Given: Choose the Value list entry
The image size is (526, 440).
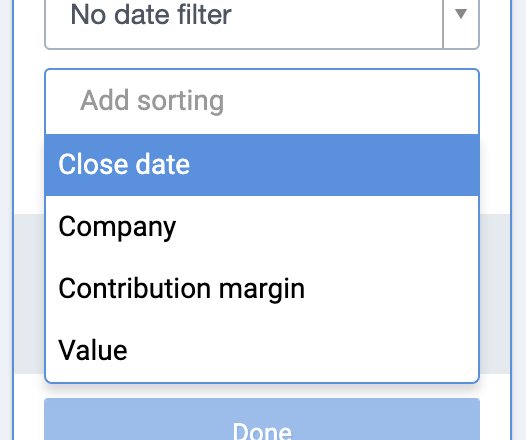Looking at the screenshot, I should point(262,350).
